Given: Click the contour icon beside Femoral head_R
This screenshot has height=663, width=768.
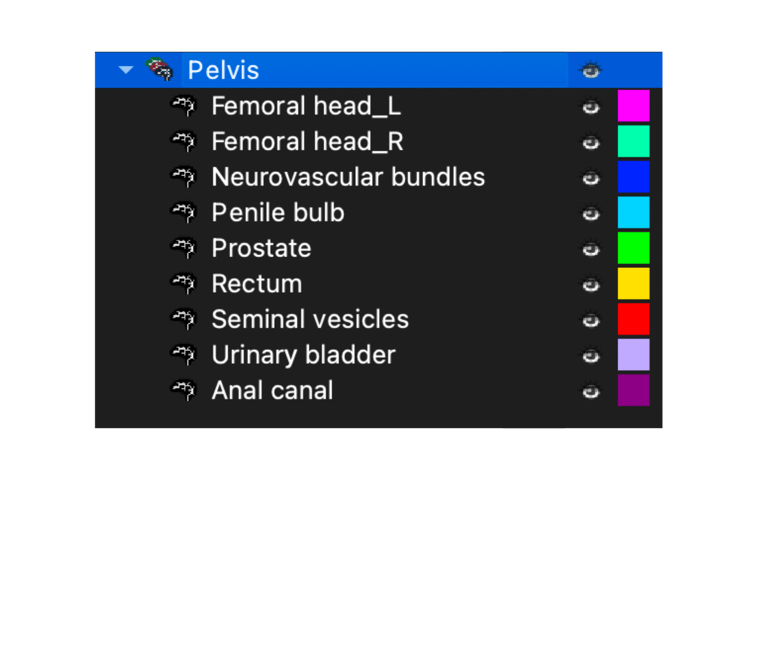Looking at the screenshot, I should click(182, 141).
